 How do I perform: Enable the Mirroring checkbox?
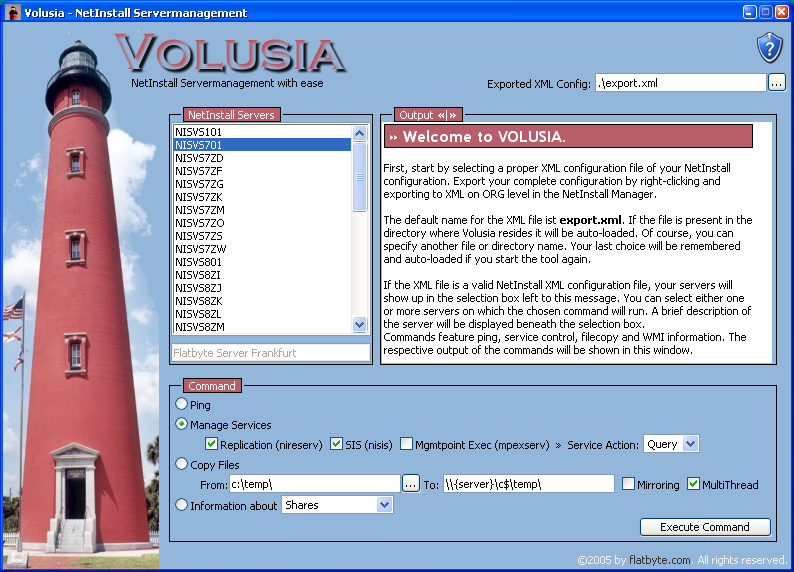click(x=628, y=484)
